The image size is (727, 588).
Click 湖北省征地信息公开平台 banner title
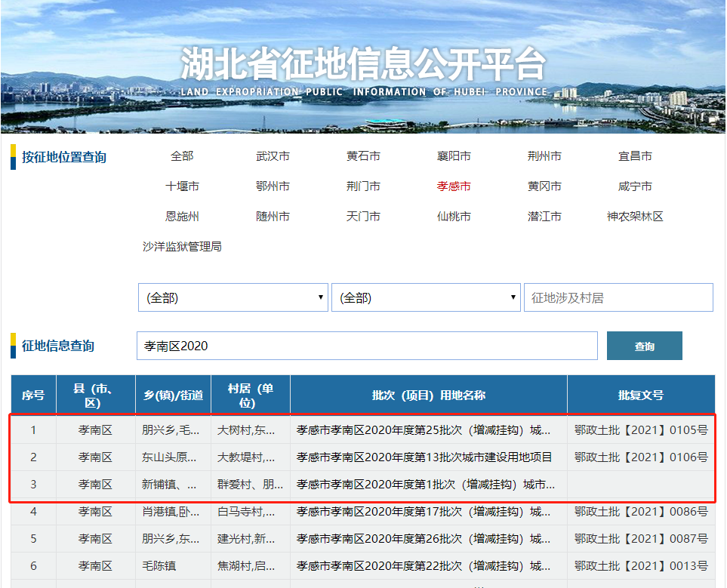[x=363, y=64]
